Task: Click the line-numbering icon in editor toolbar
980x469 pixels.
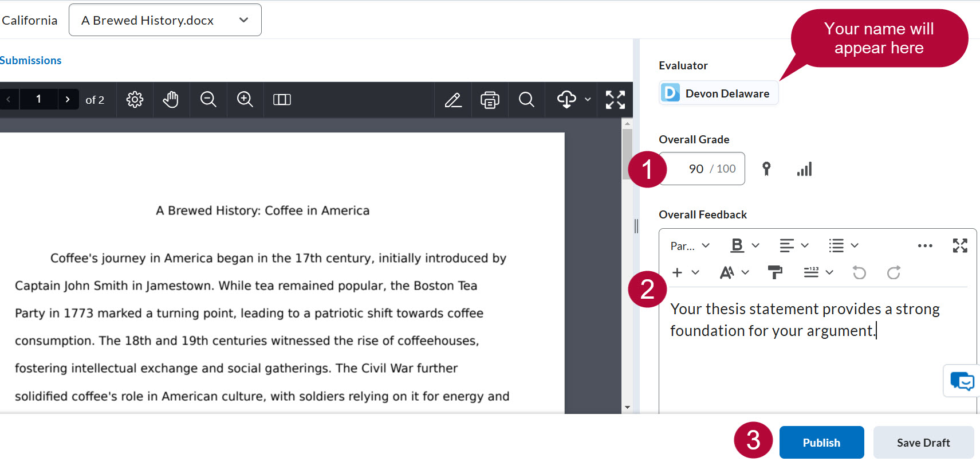Action: coord(811,272)
